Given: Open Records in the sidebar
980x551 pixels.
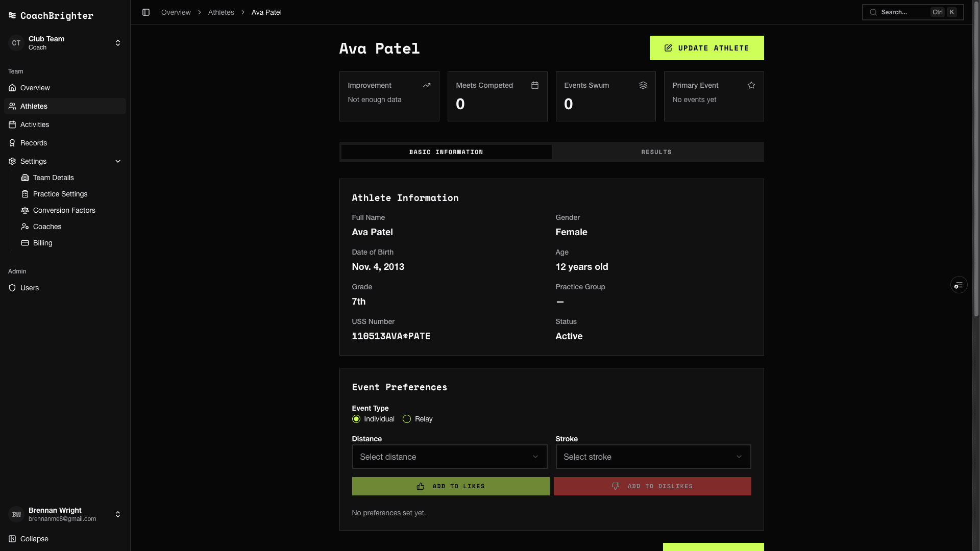Looking at the screenshot, I should pyautogui.click(x=65, y=143).
